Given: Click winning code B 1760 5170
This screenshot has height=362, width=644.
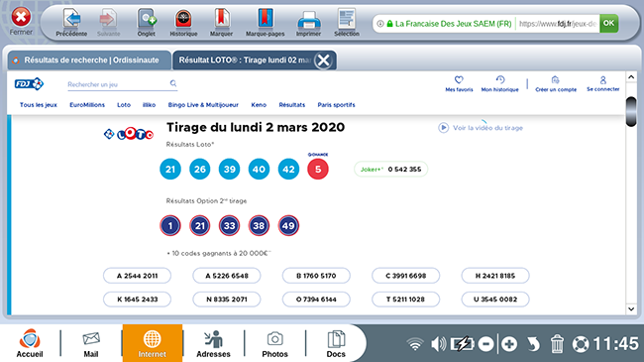Looking at the screenshot, I should (x=316, y=276).
